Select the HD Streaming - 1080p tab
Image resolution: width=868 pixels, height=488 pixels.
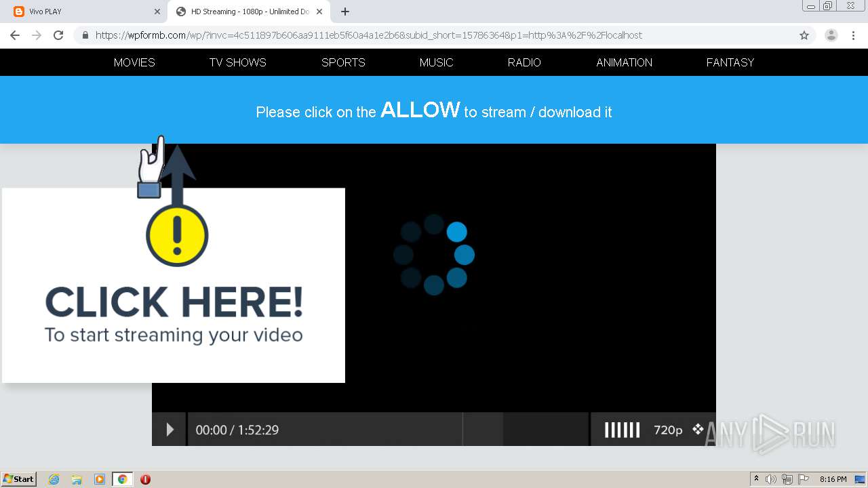[250, 12]
